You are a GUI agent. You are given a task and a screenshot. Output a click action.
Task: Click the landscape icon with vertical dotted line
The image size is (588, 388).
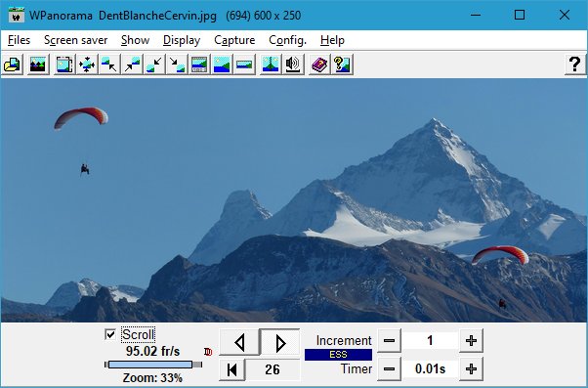tap(271, 65)
